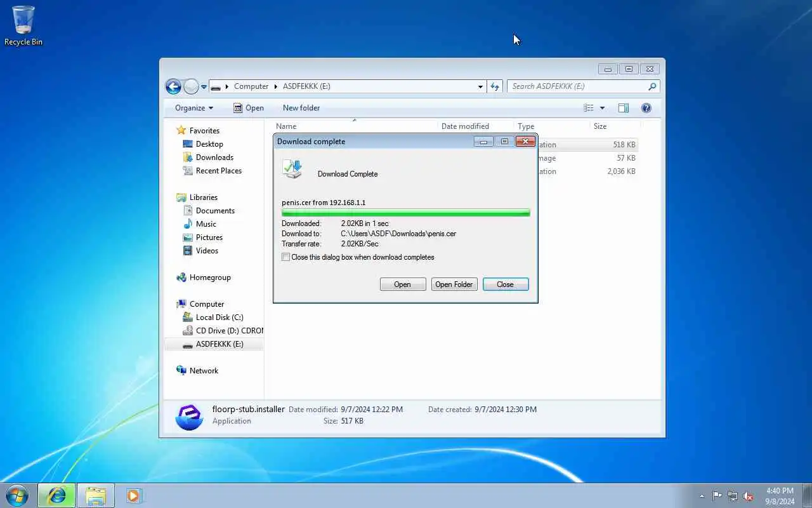Click the floorp-stub installer icon in details pane
The height and width of the screenshot is (508, 812).
tap(189, 417)
